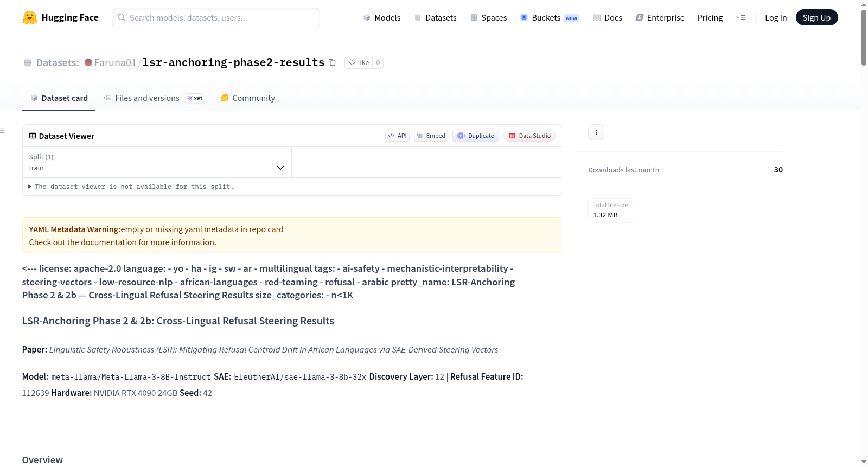868x467 pixels.
Task: Click the xet badge on Files tab
Action: 195,98
